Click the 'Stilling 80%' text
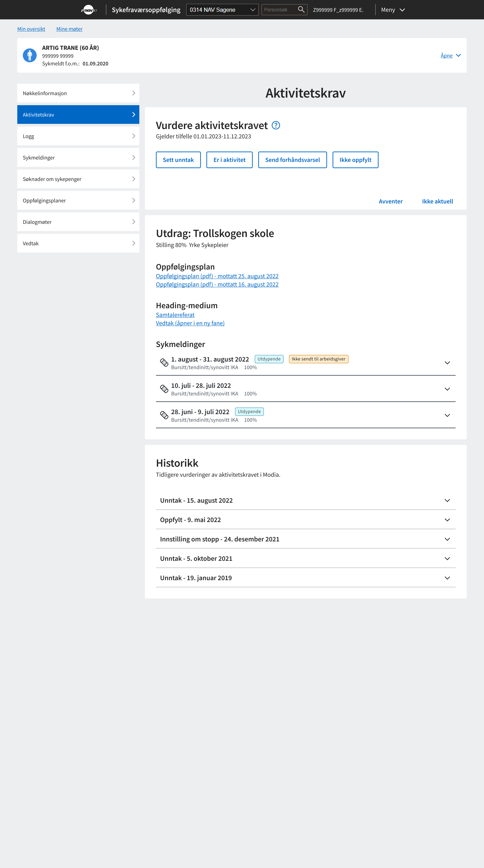The image size is (484, 868). click(171, 245)
